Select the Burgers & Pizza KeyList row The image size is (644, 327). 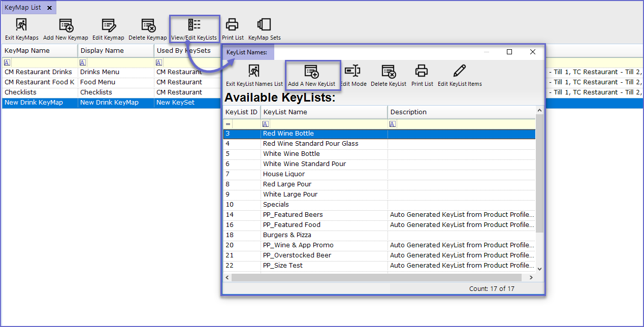point(287,235)
